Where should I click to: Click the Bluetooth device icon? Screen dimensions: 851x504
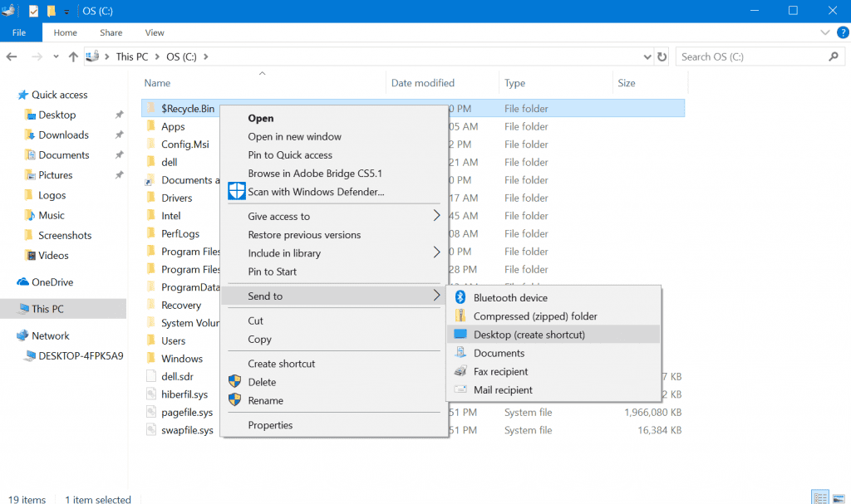(x=460, y=297)
